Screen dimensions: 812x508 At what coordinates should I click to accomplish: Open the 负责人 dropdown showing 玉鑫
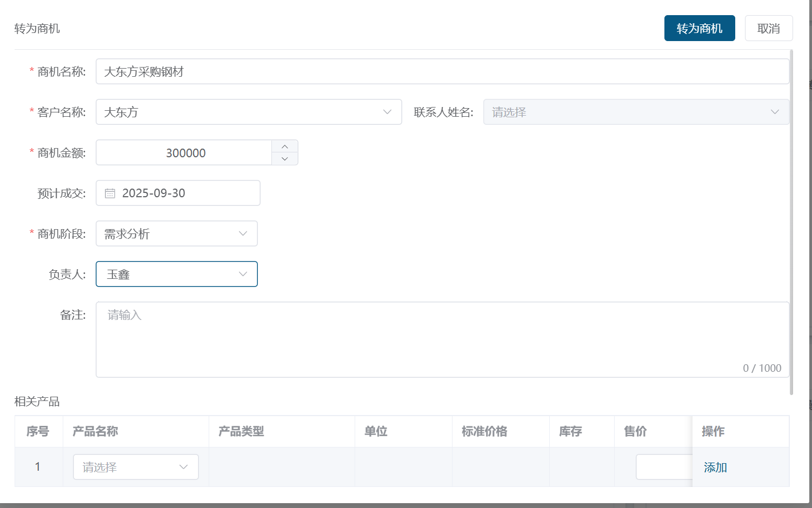pyautogui.click(x=177, y=274)
